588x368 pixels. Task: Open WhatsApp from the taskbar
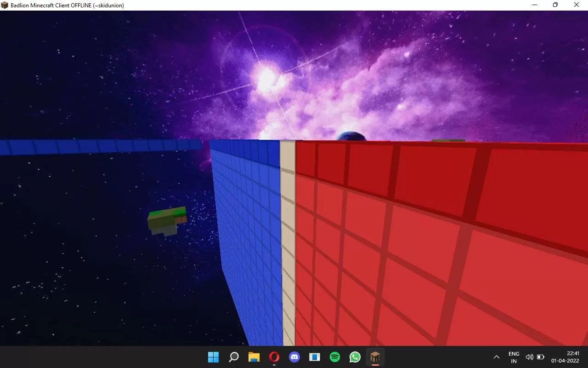[355, 357]
